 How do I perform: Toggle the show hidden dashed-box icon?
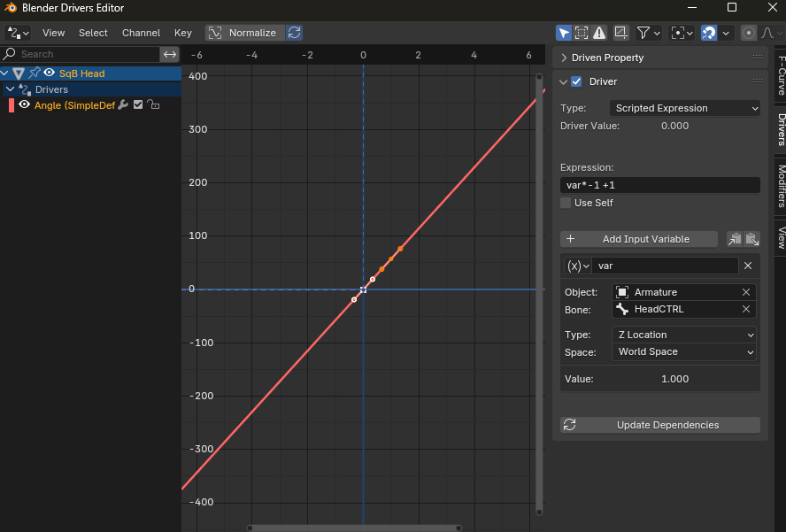[x=582, y=33]
